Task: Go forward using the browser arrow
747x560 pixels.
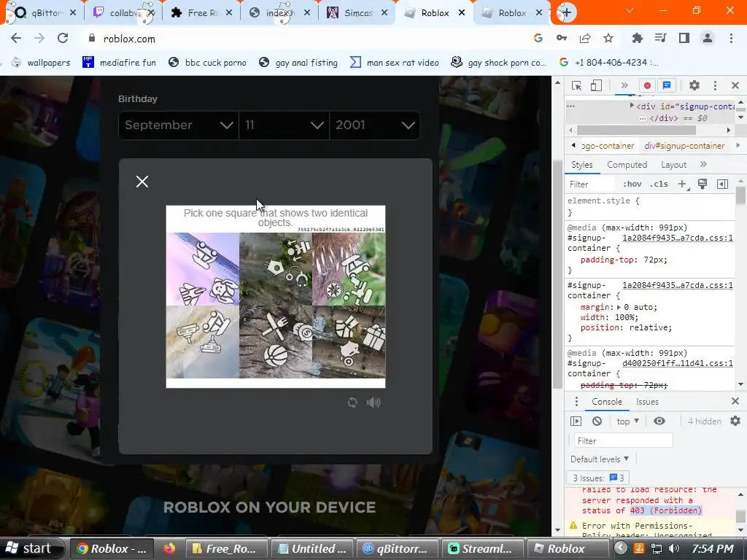Action: pyautogui.click(x=39, y=39)
